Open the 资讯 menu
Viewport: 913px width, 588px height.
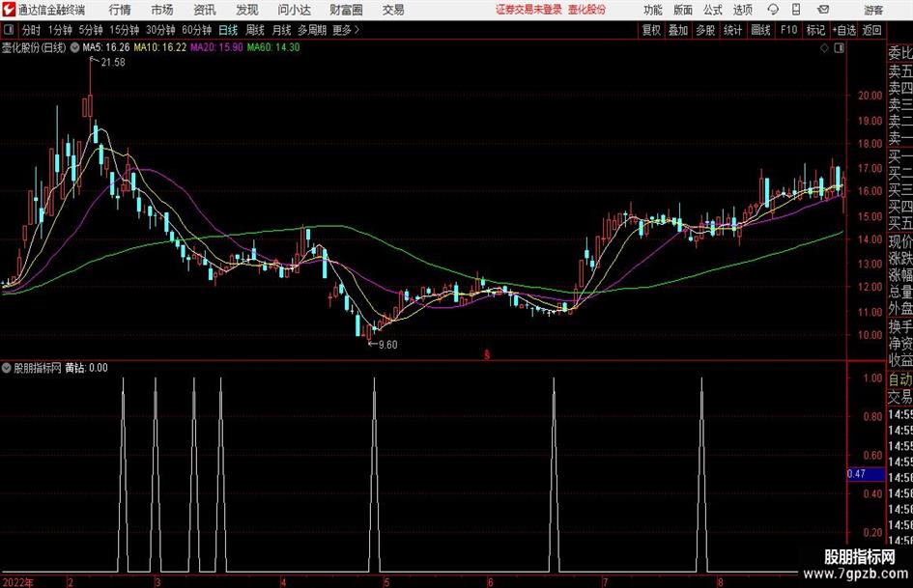pyautogui.click(x=205, y=10)
